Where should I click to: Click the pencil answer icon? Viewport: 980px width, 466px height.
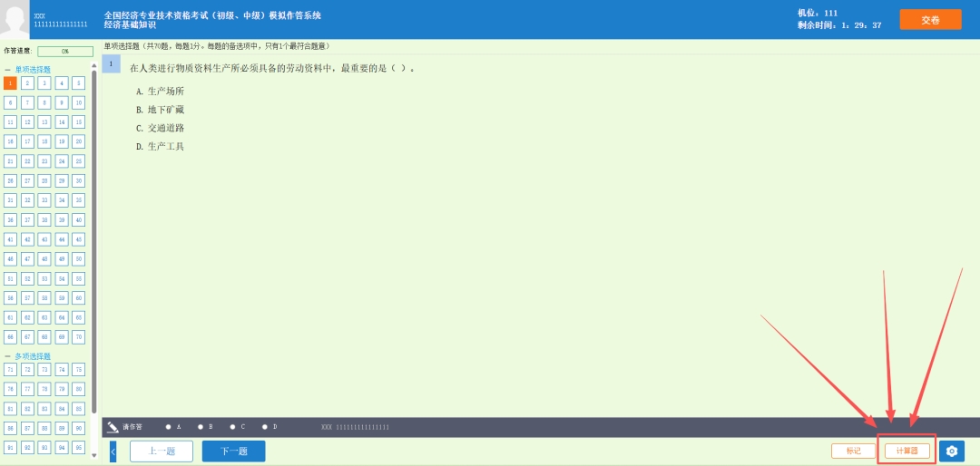[113, 427]
